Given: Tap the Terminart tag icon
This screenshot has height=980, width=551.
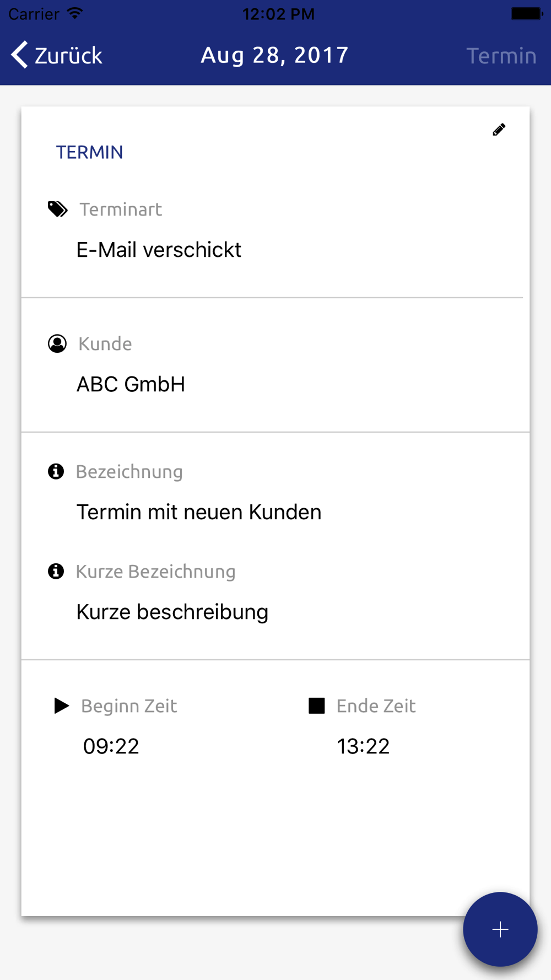Looking at the screenshot, I should [x=57, y=209].
